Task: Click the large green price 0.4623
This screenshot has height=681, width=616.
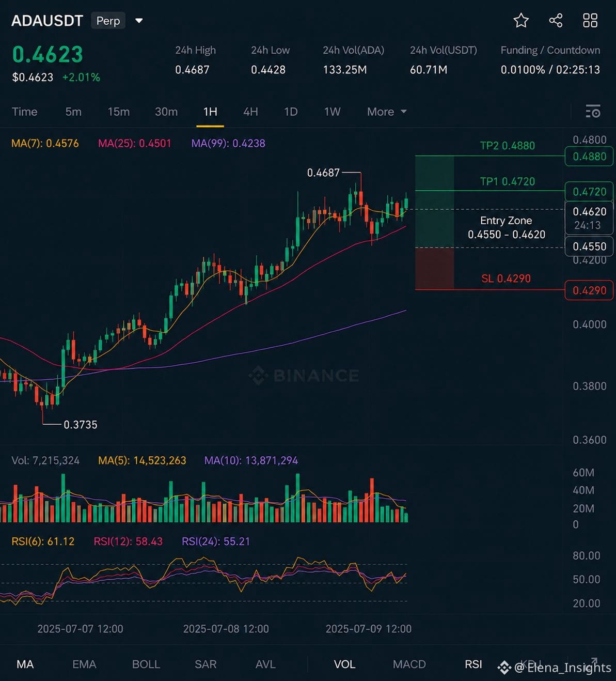Action: 48,54
